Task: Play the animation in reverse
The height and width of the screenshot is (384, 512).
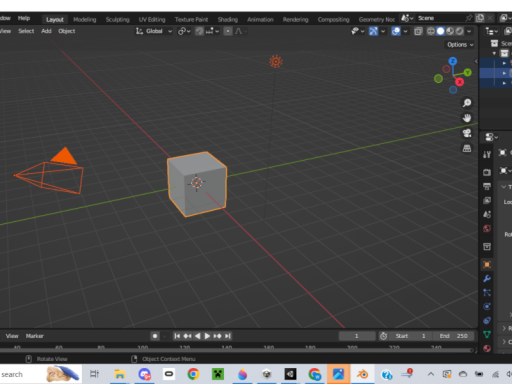Action: pos(197,336)
